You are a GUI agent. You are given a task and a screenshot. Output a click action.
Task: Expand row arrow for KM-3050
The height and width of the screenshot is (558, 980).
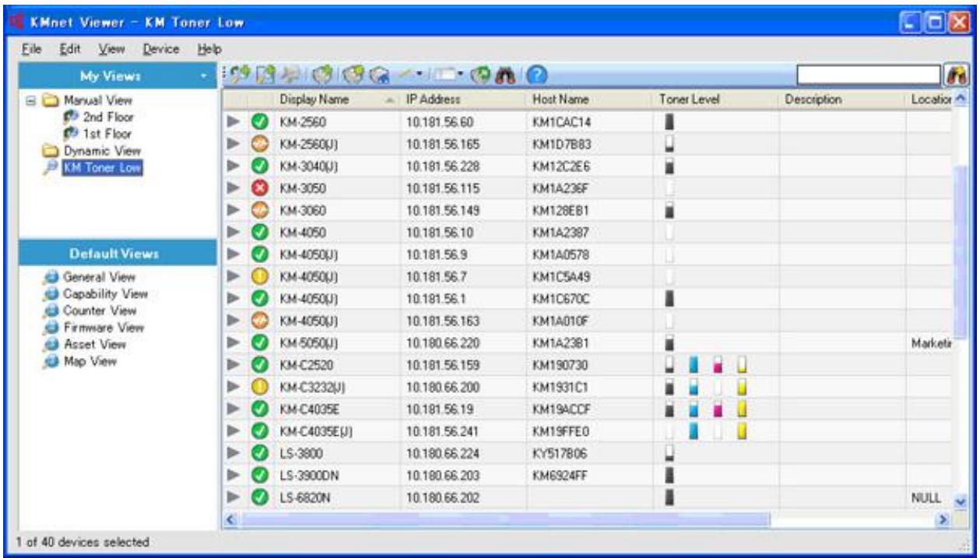tap(234, 188)
